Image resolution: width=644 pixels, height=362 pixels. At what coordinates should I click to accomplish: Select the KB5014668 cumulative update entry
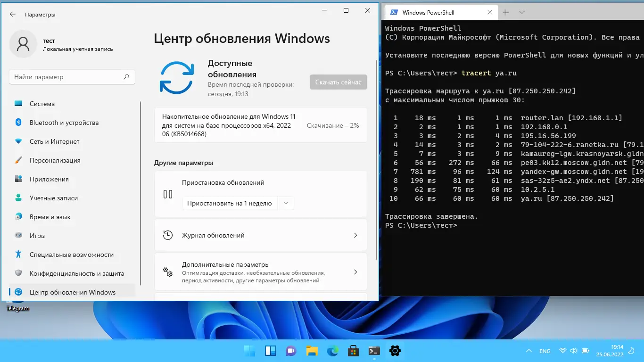point(260,125)
